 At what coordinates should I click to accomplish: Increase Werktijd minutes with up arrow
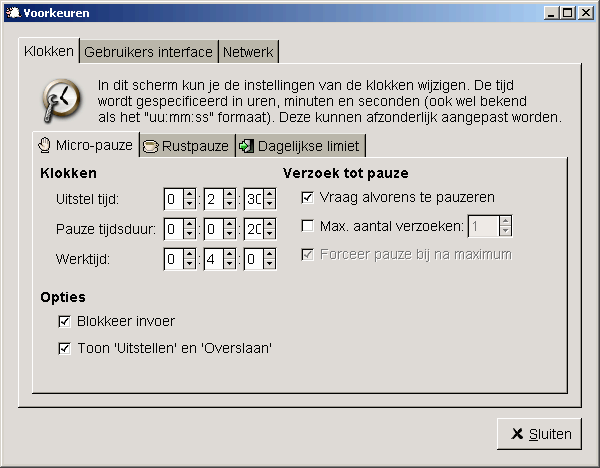[x=229, y=254]
